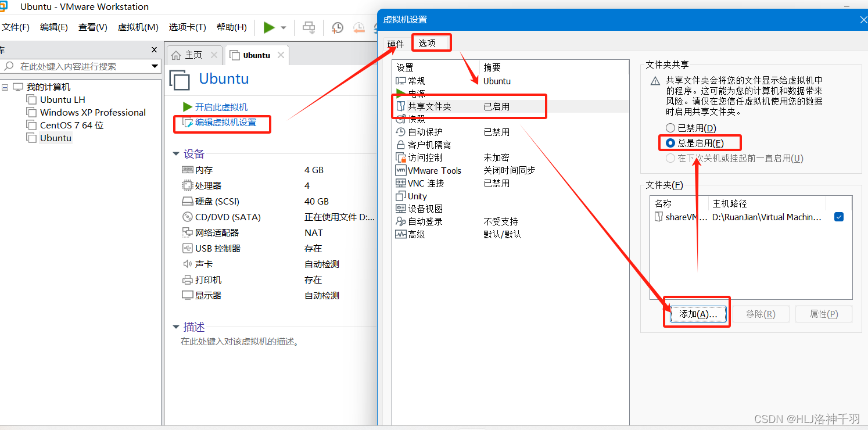
Task: Select 设备视图 option icon
Action: pos(401,209)
